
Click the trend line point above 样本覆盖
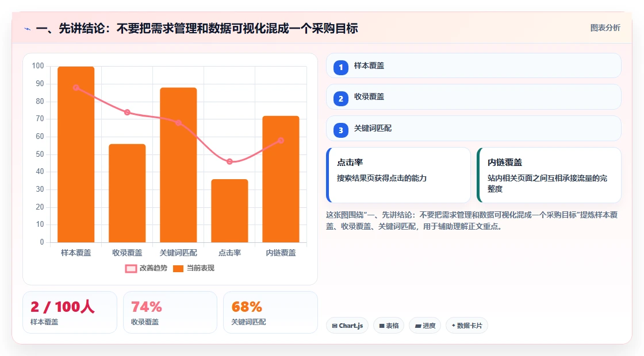click(x=76, y=88)
